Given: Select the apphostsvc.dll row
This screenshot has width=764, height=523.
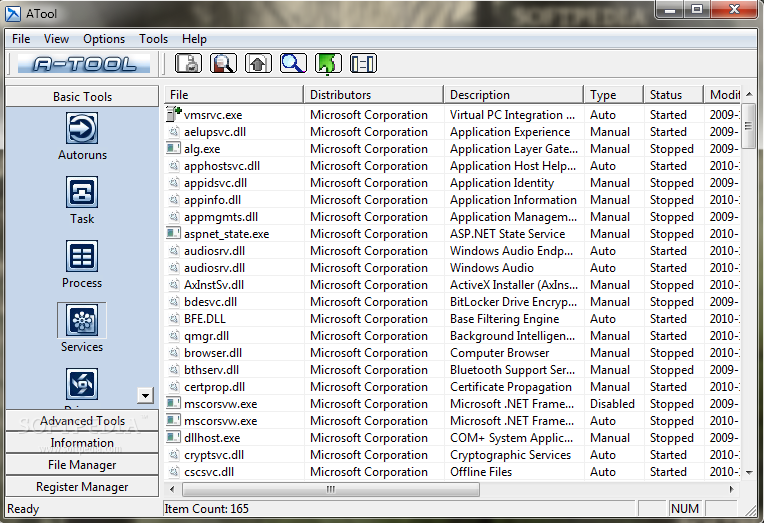Looking at the screenshot, I should [x=452, y=166].
